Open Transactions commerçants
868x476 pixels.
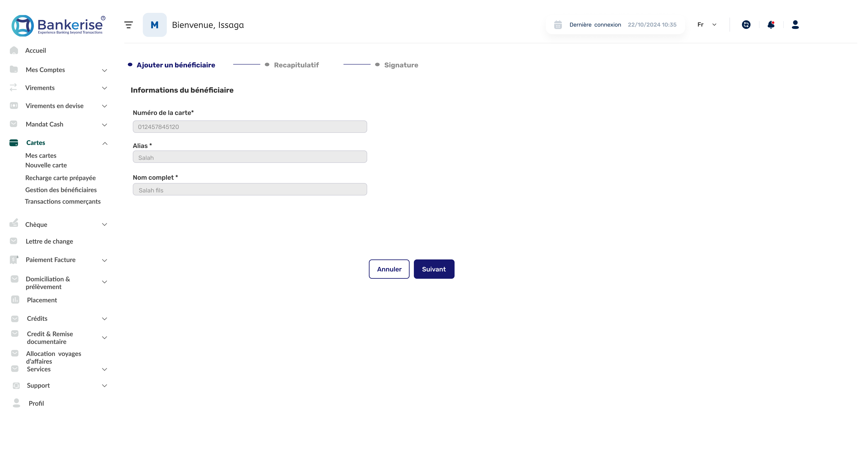[63, 201]
